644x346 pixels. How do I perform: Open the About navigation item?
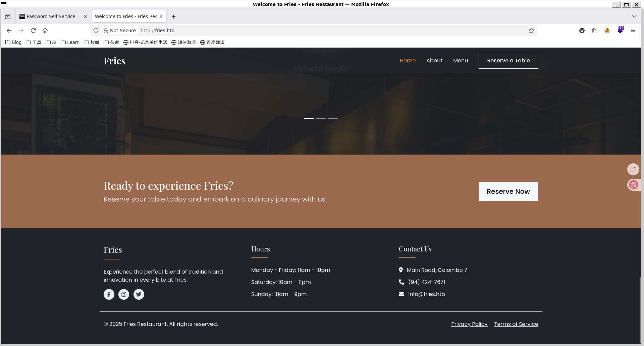pyautogui.click(x=434, y=60)
